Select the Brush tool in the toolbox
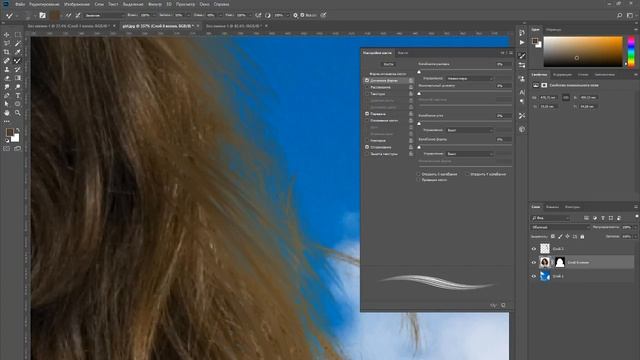This screenshot has width=640, height=360. click(x=18, y=61)
